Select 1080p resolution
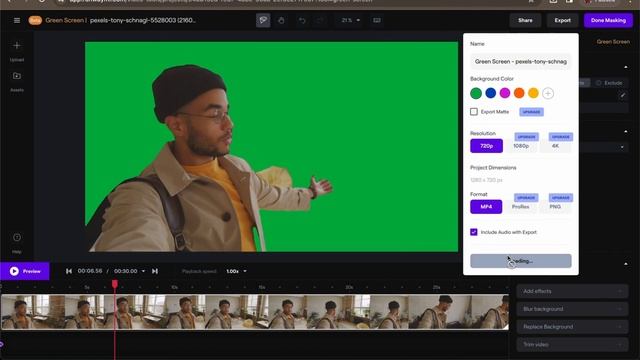This screenshot has height=360, width=640. click(x=521, y=146)
